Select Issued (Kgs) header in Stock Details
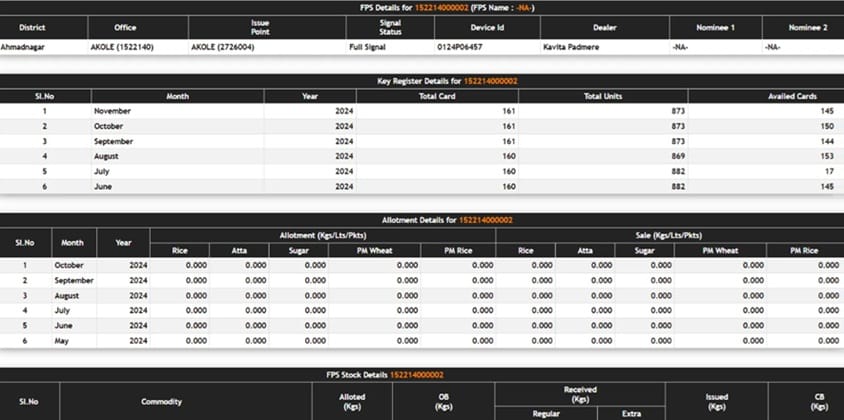 click(x=716, y=402)
